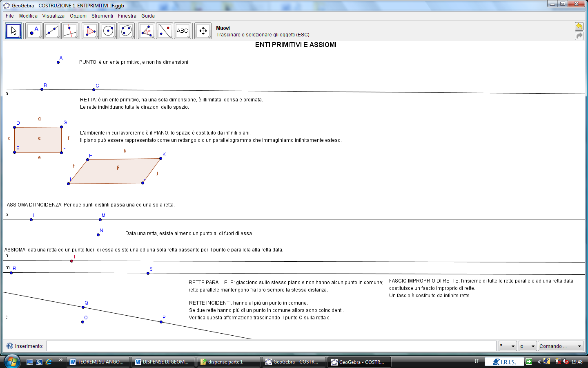Image resolution: width=588 pixels, height=368 pixels.
Task: Expand the Polygon tool submenu arrow
Action: [96, 37]
